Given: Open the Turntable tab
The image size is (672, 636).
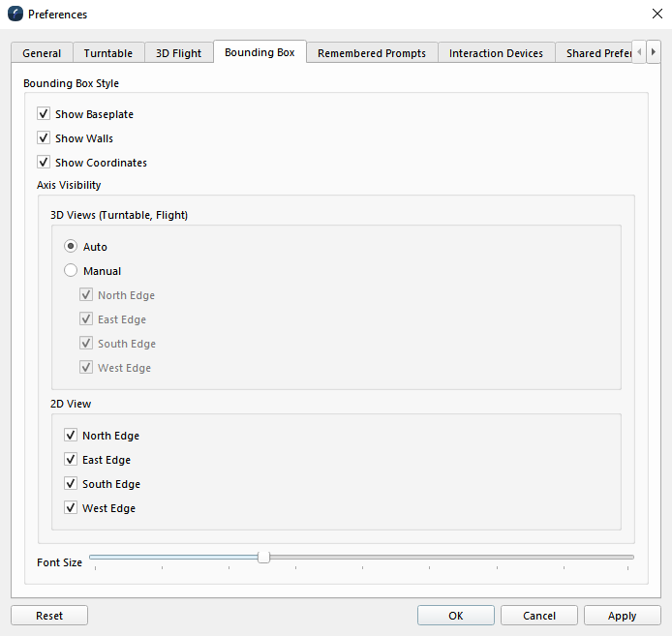Looking at the screenshot, I should pyautogui.click(x=108, y=53).
